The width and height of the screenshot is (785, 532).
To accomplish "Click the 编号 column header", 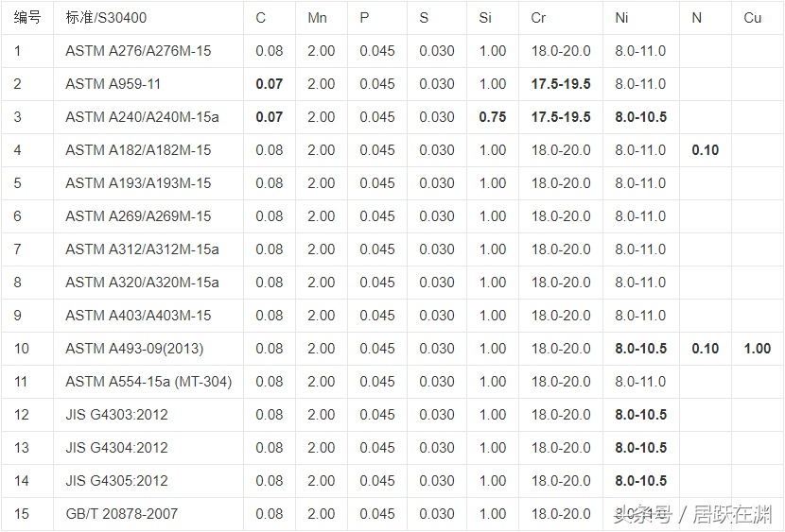I will tap(27, 18).
